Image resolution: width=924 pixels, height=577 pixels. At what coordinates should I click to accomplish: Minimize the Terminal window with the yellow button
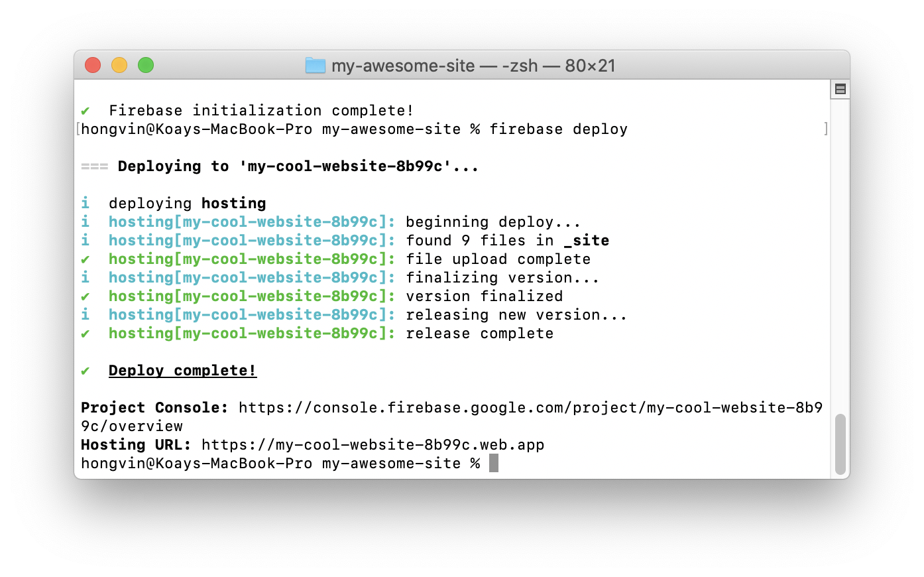click(x=119, y=65)
